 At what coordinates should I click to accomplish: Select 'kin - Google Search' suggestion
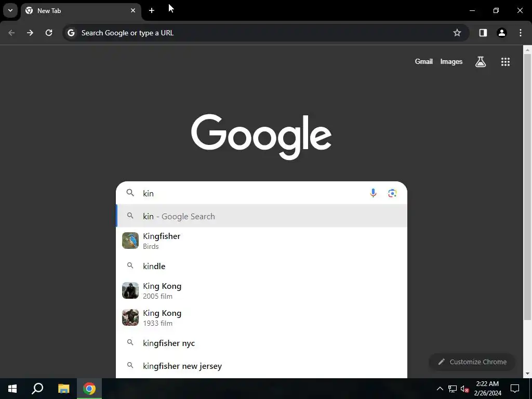click(x=262, y=216)
